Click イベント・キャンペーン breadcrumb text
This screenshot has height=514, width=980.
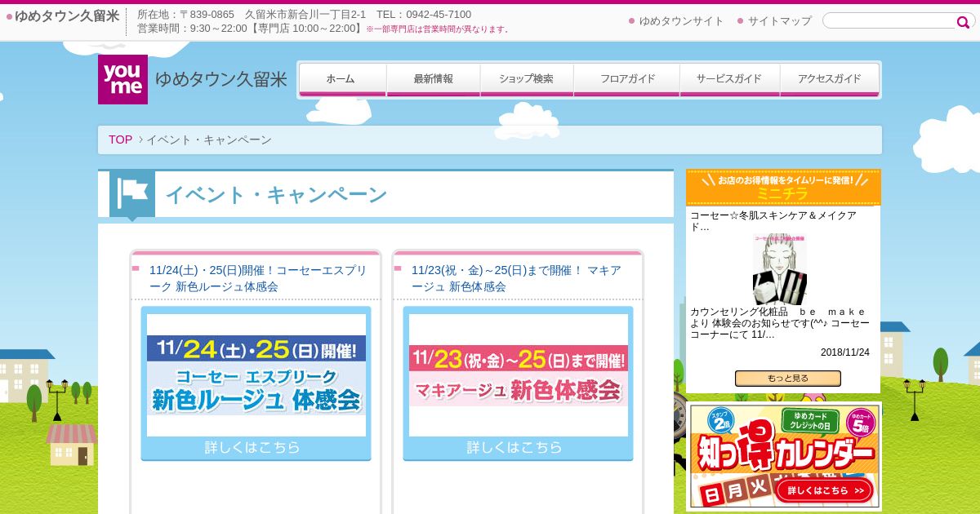pos(209,140)
